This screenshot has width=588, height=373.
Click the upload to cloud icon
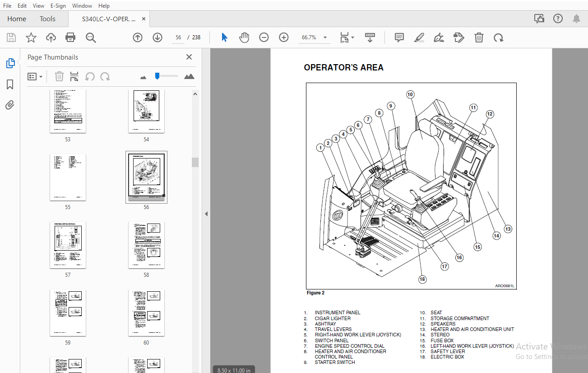[x=51, y=37]
